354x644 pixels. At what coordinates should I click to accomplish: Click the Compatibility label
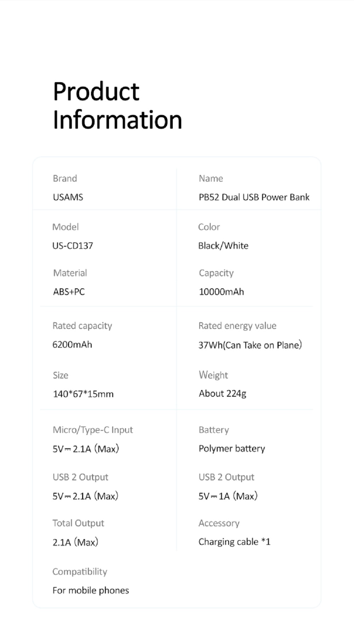coord(80,572)
